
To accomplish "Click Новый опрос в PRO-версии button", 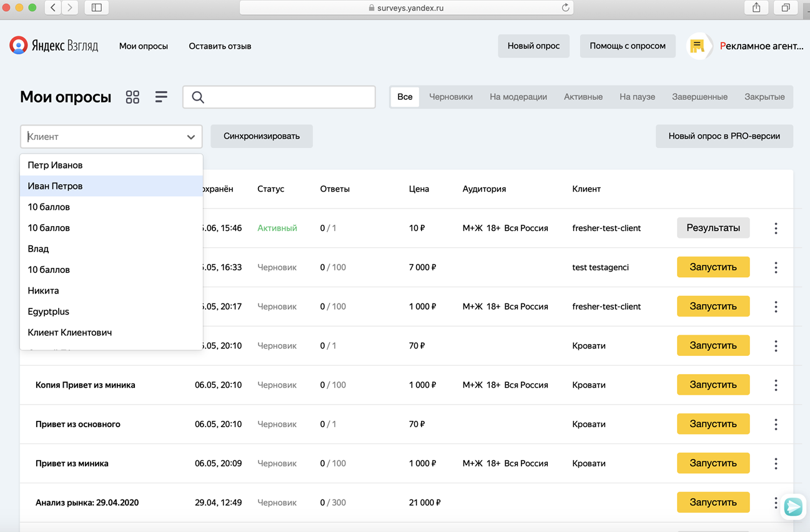I will (x=724, y=136).
